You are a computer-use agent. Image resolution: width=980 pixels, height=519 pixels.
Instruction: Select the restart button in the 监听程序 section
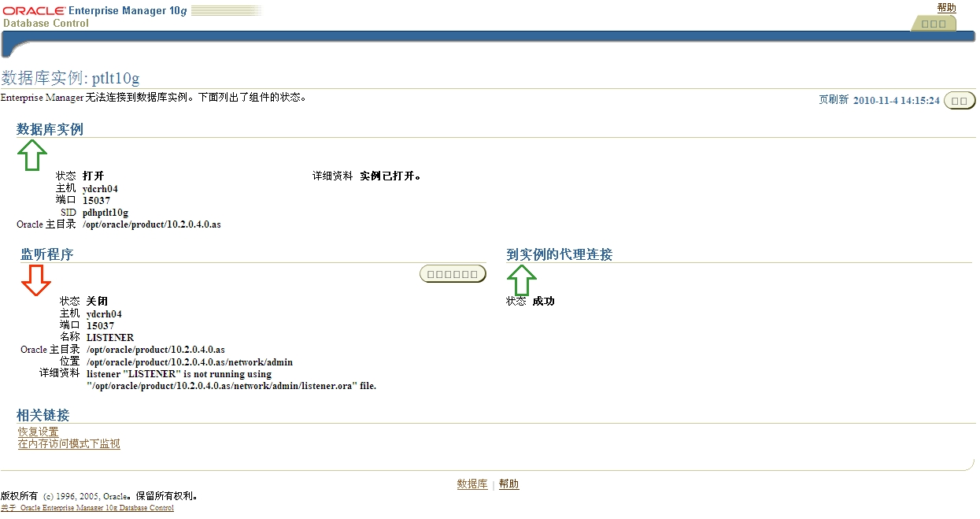click(x=452, y=273)
